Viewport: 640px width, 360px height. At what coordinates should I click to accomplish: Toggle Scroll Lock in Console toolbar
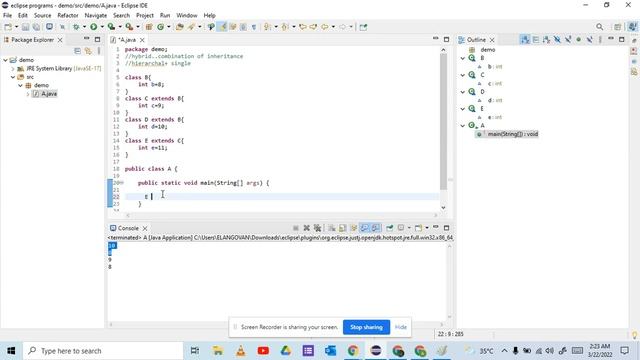[342, 228]
